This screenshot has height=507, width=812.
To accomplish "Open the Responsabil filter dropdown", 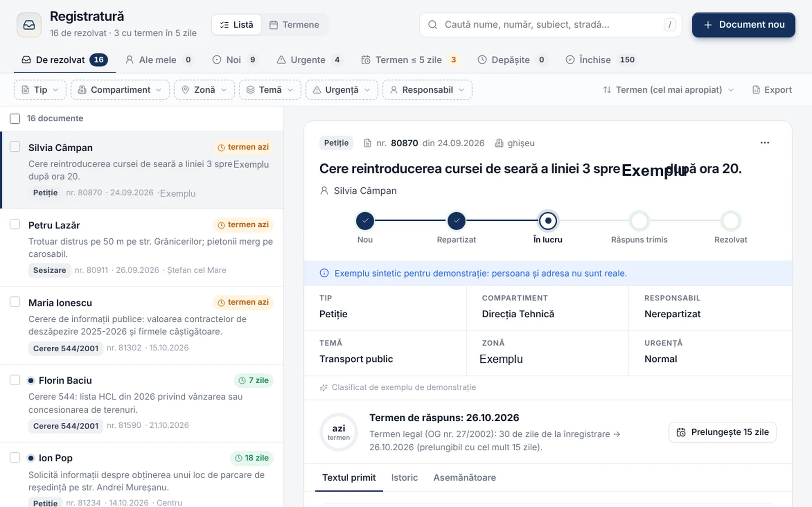I will (427, 90).
